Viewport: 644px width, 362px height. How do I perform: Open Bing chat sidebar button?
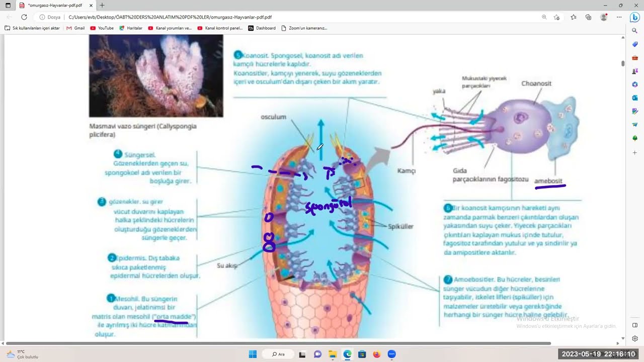click(635, 17)
